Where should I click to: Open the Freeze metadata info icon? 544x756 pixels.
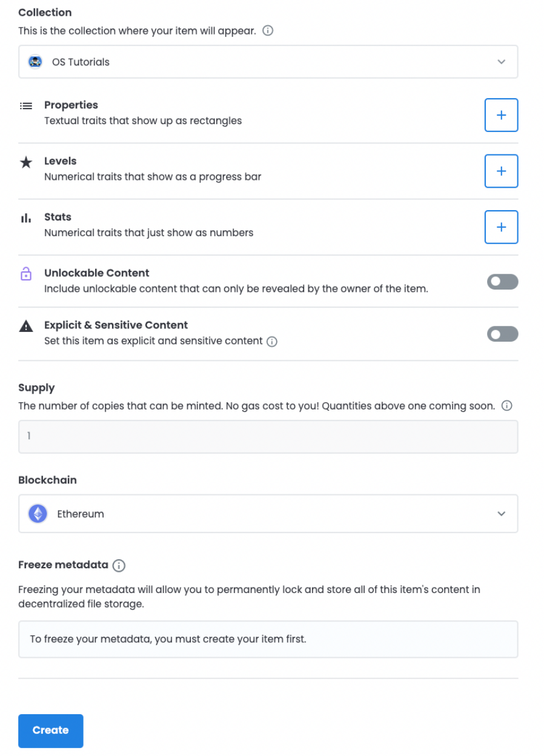pyautogui.click(x=119, y=566)
